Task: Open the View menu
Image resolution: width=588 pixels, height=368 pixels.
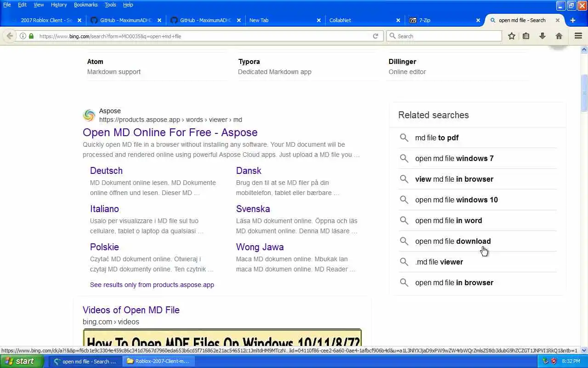Action: [39, 5]
